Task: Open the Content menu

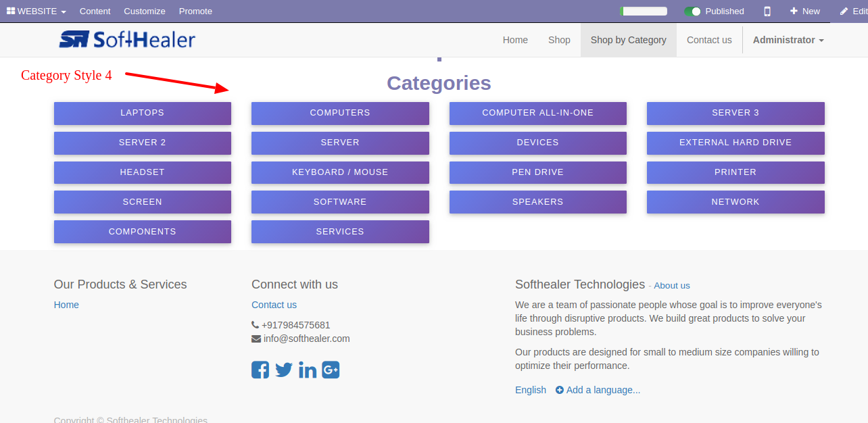Action: click(x=95, y=11)
